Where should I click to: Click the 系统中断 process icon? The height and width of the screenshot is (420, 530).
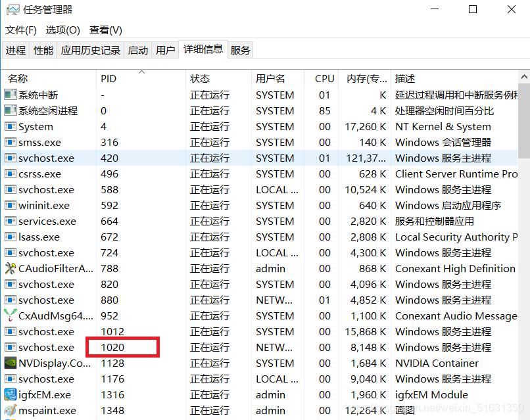pos(11,95)
